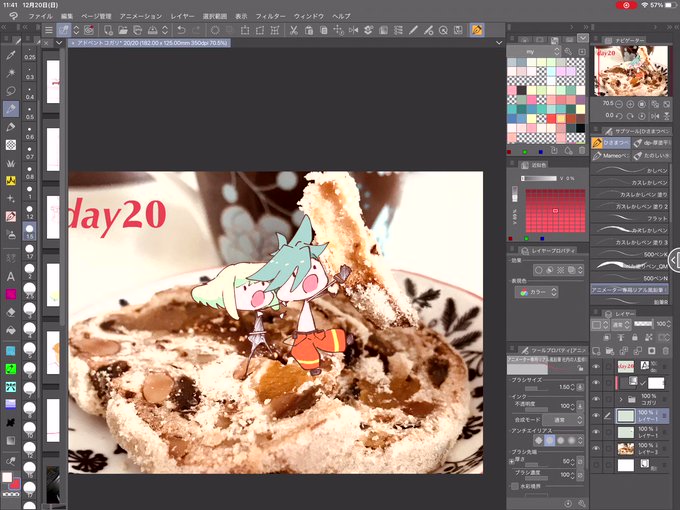Click the Undo arrow in the command bar
Image resolution: width=680 pixels, height=510 pixels.
pyautogui.click(x=181, y=30)
